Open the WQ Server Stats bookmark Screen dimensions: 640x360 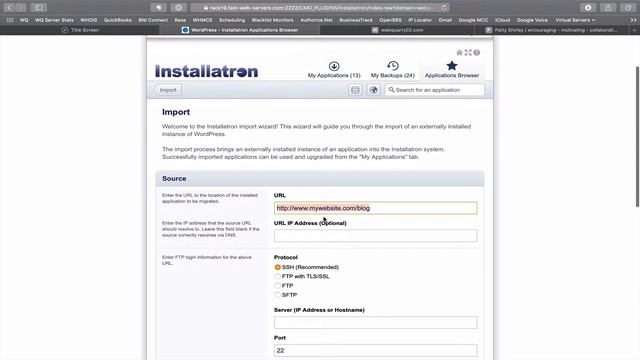54,20
